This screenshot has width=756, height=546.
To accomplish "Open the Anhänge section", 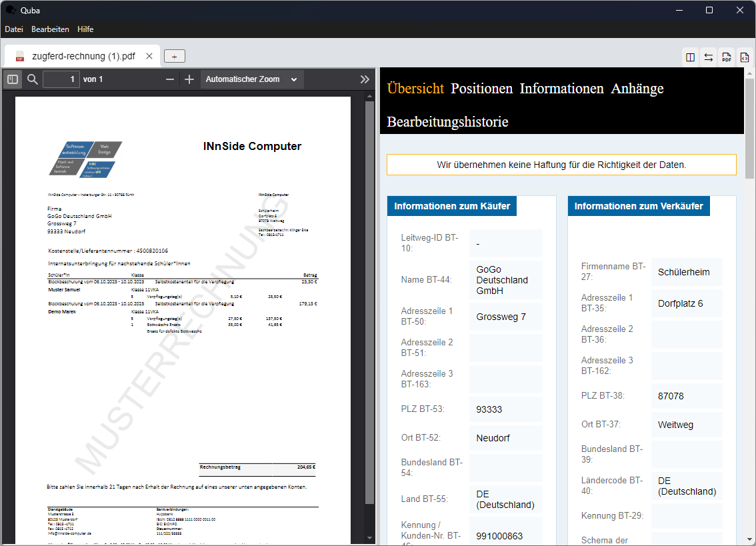I will click(637, 89).
